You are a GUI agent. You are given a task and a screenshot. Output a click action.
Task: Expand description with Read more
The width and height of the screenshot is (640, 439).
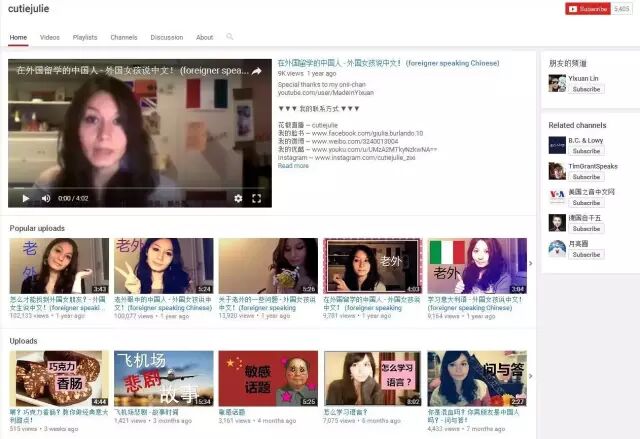[293, 166]
